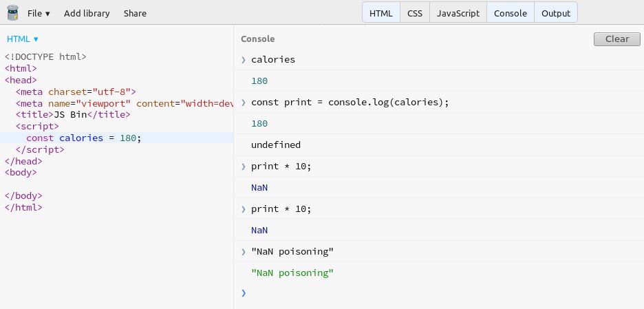Clear the console with the Clear button

(x=617, y=39)
